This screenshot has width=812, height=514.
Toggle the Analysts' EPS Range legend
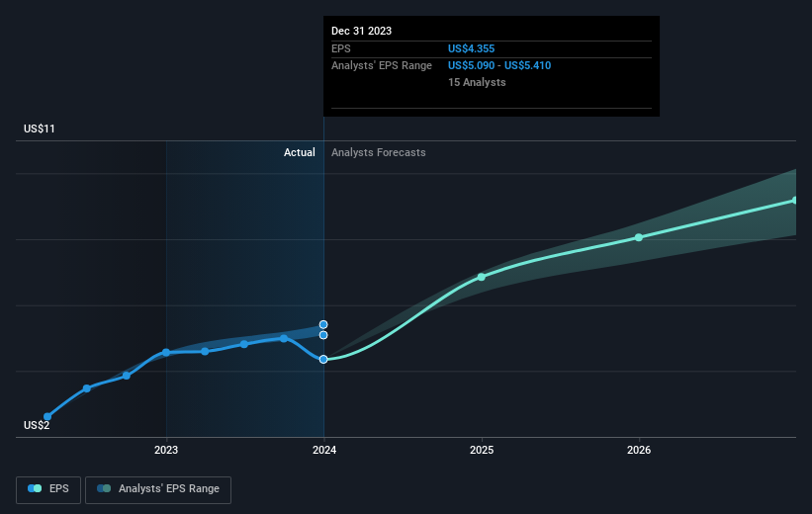point(158,489)
